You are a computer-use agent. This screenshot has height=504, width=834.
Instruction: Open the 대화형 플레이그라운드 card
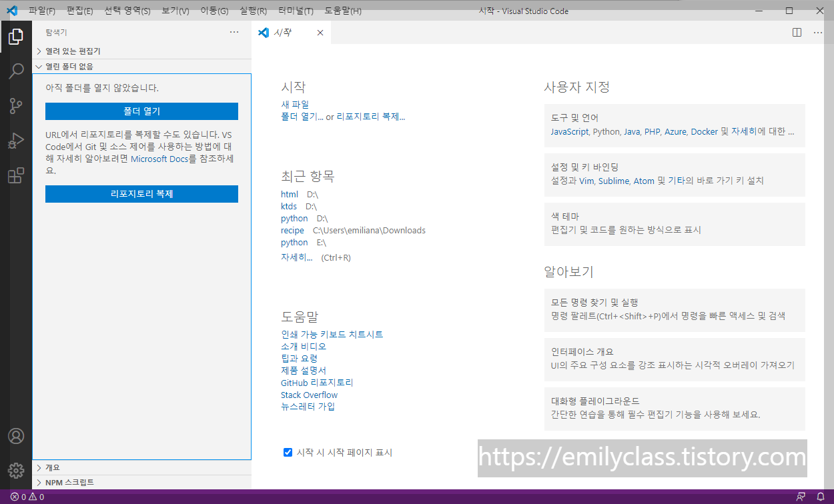click(675, 409)
